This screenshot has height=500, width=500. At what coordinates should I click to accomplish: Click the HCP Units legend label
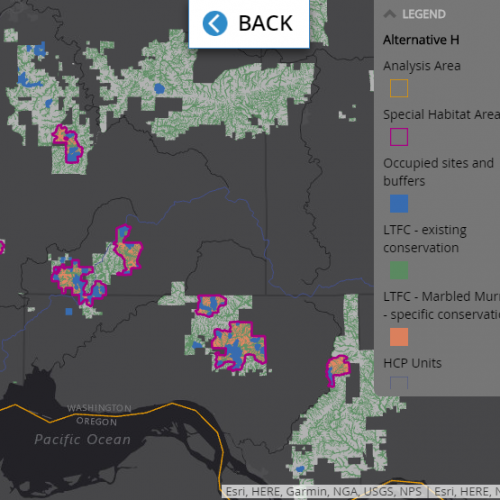(412, 363)
